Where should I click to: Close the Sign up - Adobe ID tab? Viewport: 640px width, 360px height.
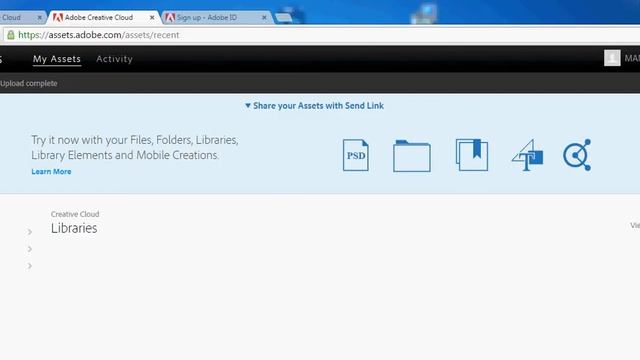click(x=264, y=18)
